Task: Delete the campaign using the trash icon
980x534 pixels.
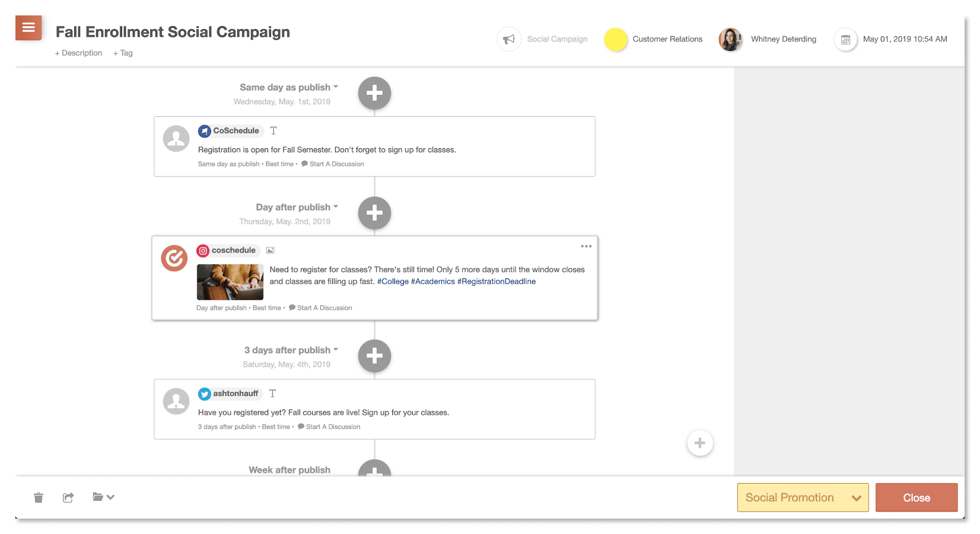Action: click(39, 497)
